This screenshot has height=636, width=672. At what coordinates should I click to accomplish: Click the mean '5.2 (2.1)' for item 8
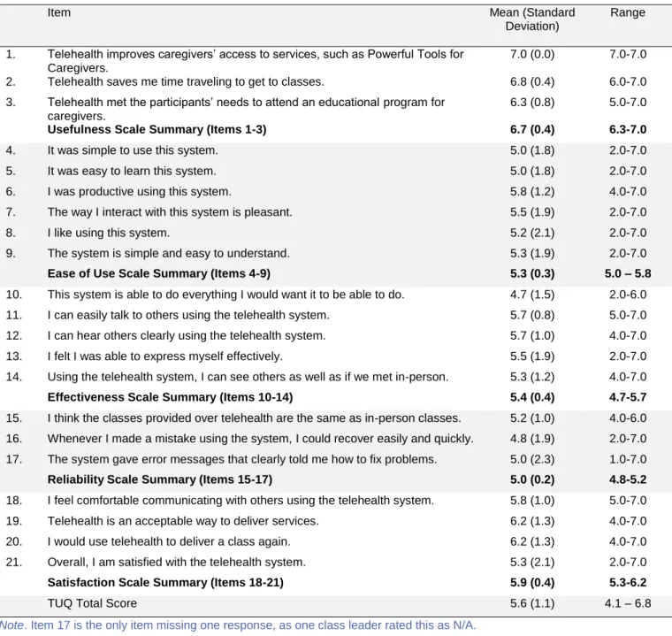coord(532,233)
